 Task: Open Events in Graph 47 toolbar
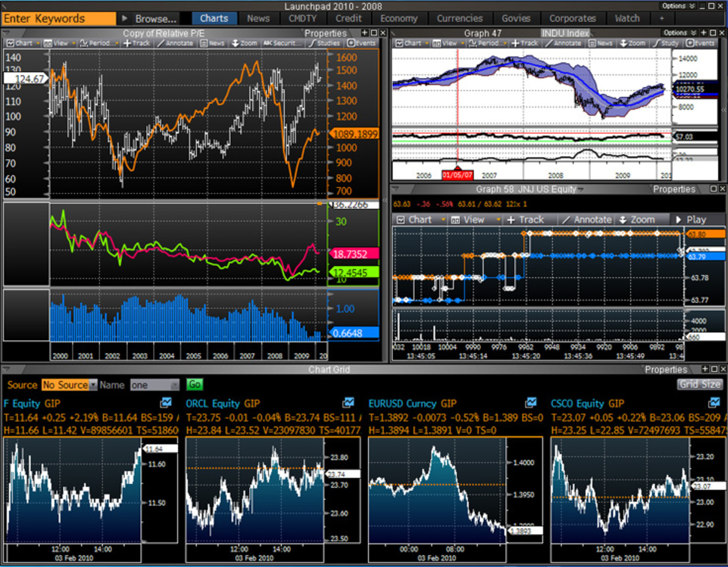point(700,43)
